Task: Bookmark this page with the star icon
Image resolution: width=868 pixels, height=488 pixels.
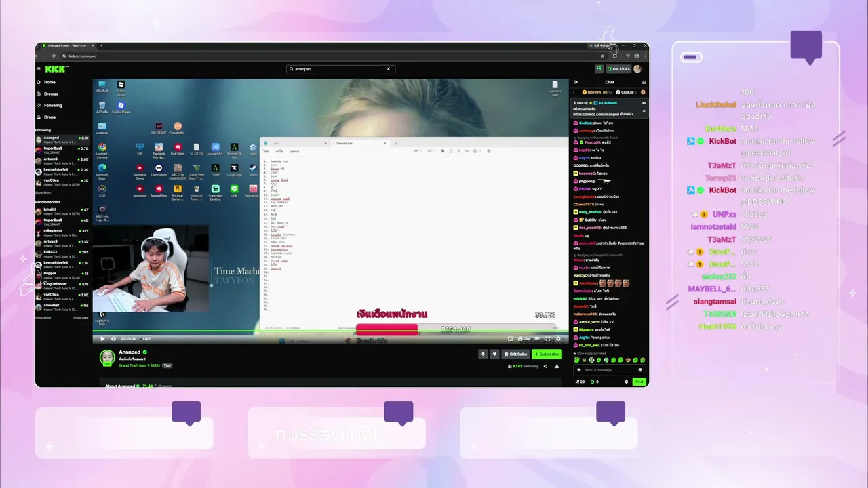Action: click(604, 56)
